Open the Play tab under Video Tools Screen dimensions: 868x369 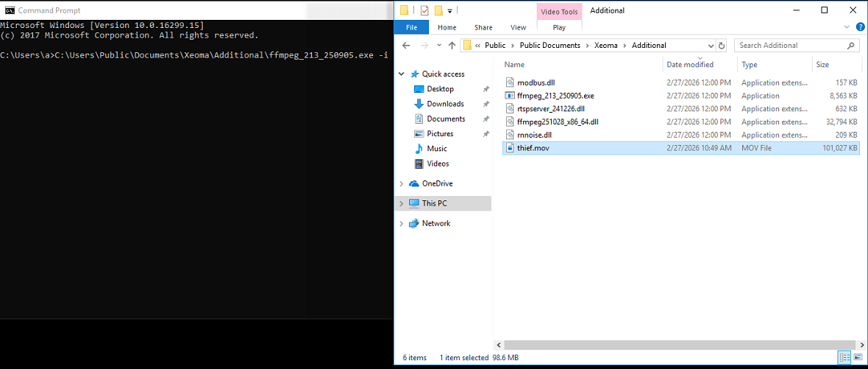[559, 27]
